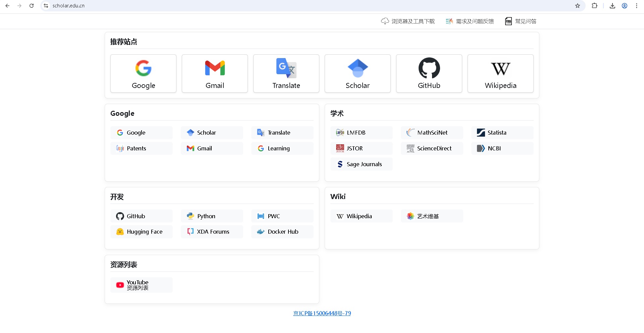Click the bold 资源列表 section heading
Image resolution: width=644 pixels, height=333 pixels.
[124, 265]
